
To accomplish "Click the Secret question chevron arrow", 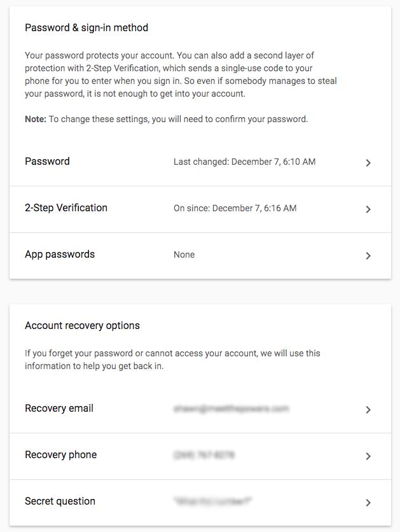I will tap(368, 503).
